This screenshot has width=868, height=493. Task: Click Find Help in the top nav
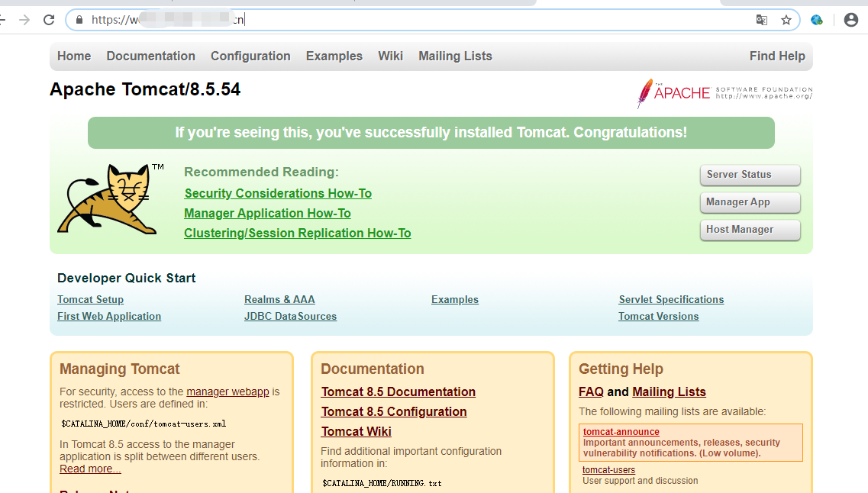click(777, 56)
